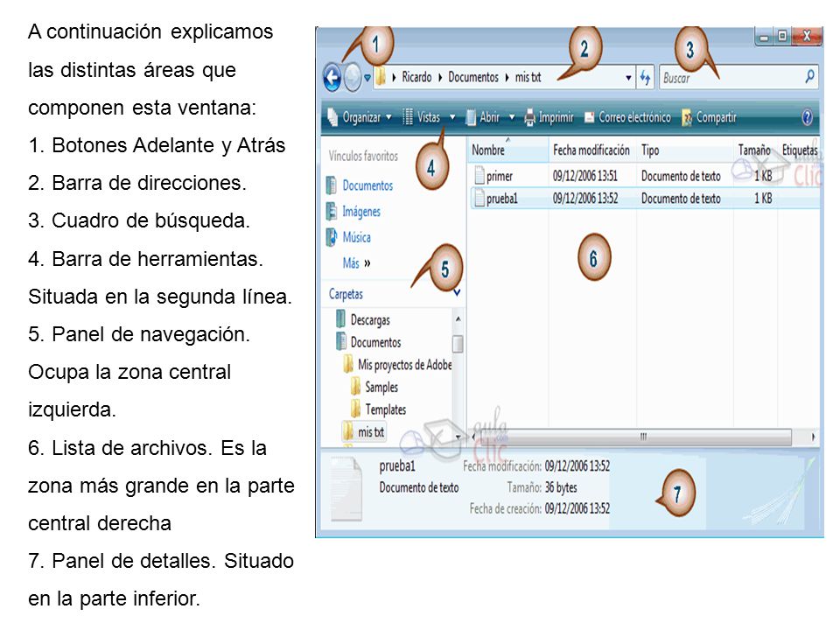Select Documentos in the address path

click(473, 77)
